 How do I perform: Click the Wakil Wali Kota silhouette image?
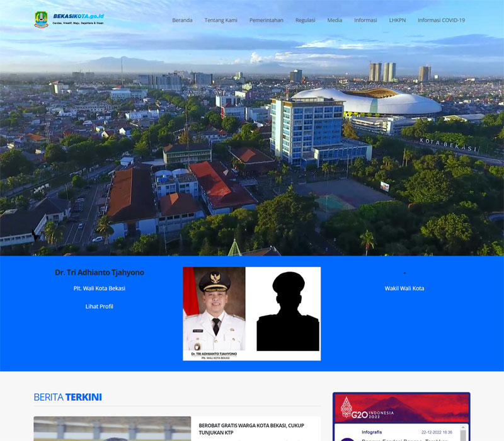click(x=289, y=313)
